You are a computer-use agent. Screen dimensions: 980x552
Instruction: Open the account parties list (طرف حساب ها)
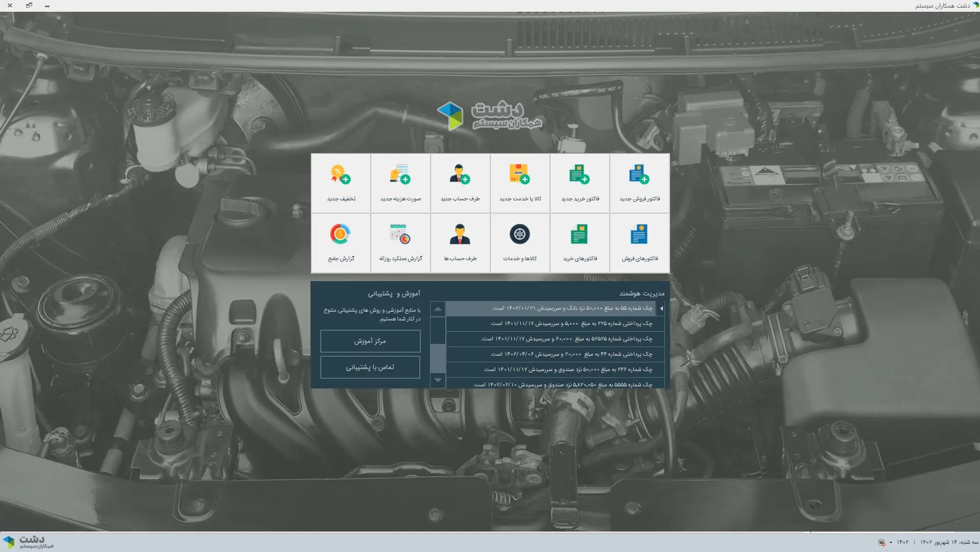(x=460, y=243)
